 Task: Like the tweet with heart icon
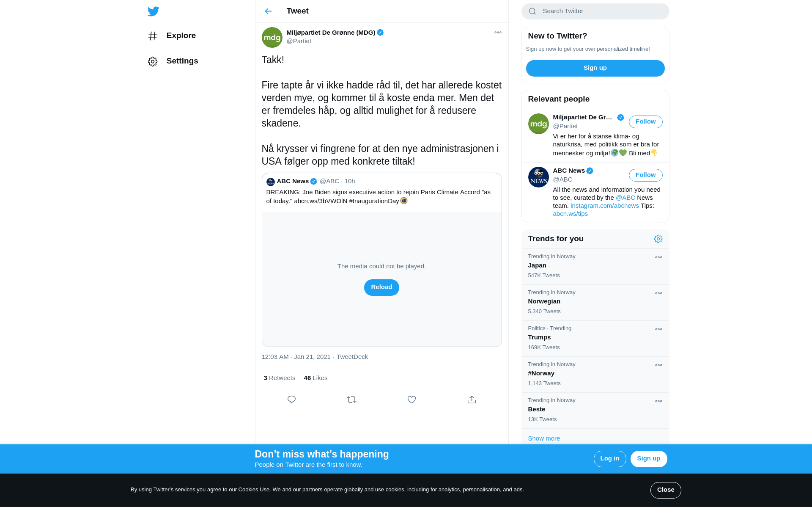(x=411, y=400)
